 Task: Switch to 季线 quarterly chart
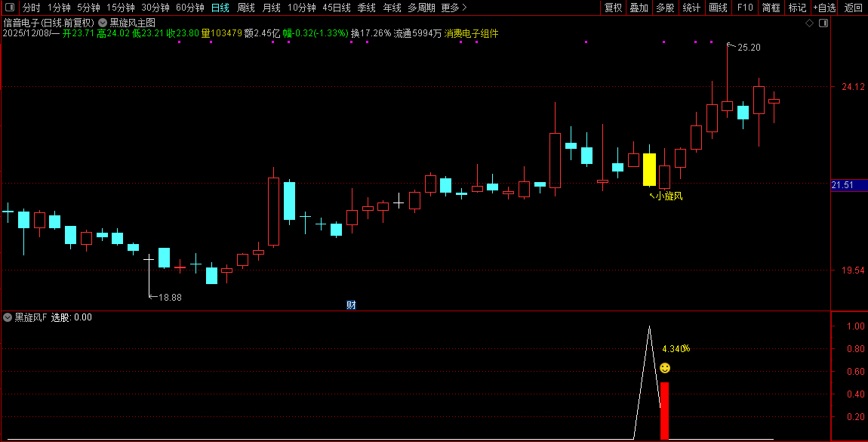367,8
